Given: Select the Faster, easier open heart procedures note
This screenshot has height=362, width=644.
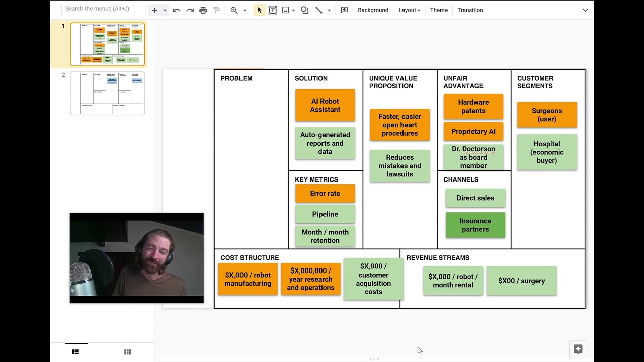Looking at the screenshot, I should pos(400,125).
